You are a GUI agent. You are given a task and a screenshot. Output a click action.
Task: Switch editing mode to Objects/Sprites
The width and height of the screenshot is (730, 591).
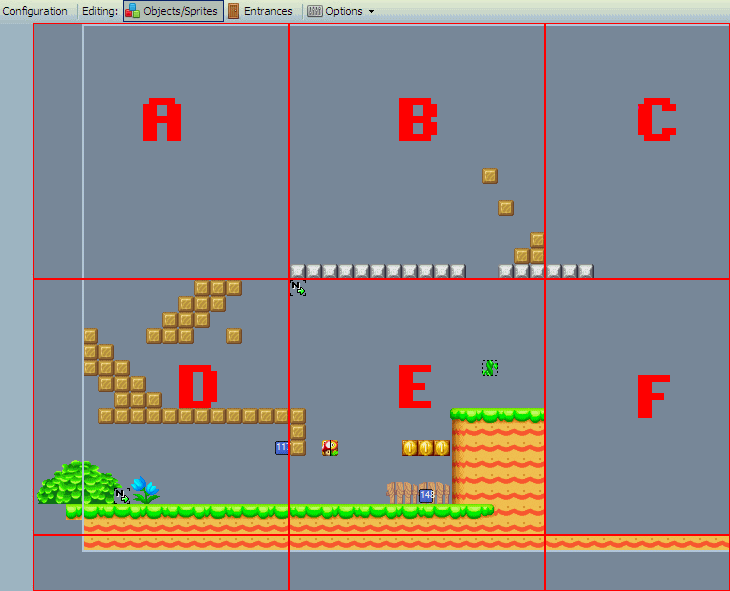173,11
